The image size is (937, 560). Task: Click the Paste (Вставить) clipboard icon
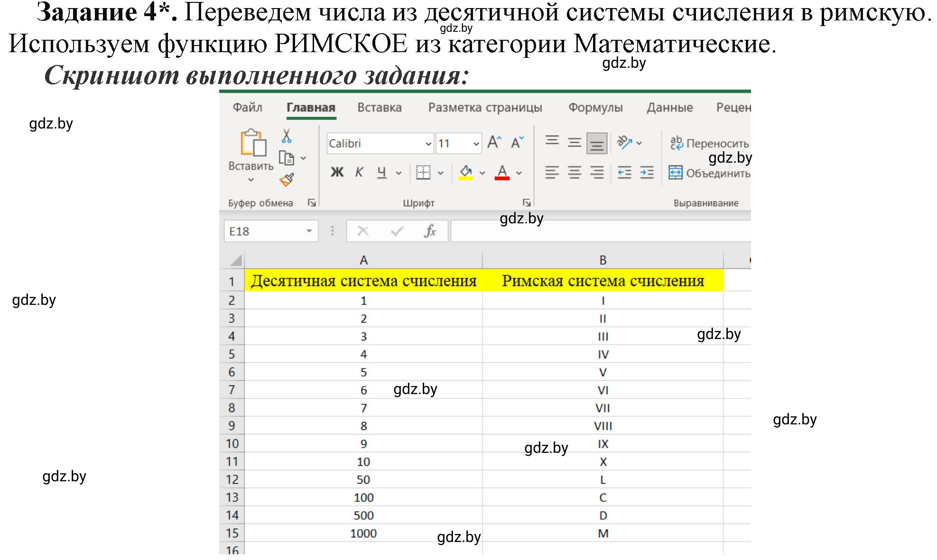coord(252,142)
